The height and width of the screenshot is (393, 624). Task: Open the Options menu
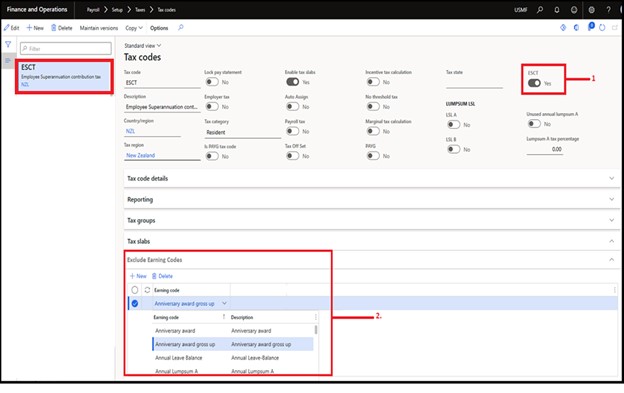coord(159,28)
